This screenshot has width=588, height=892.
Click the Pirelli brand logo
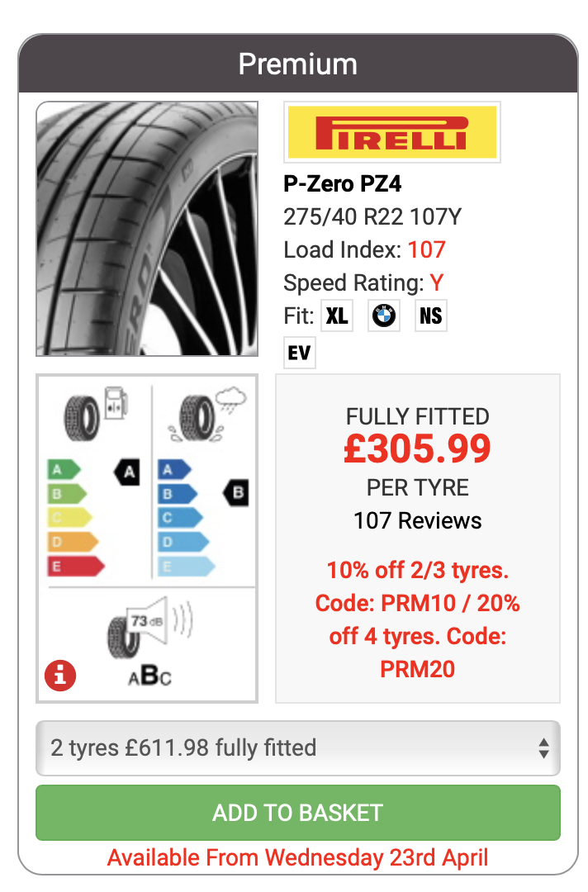point(391,132)
